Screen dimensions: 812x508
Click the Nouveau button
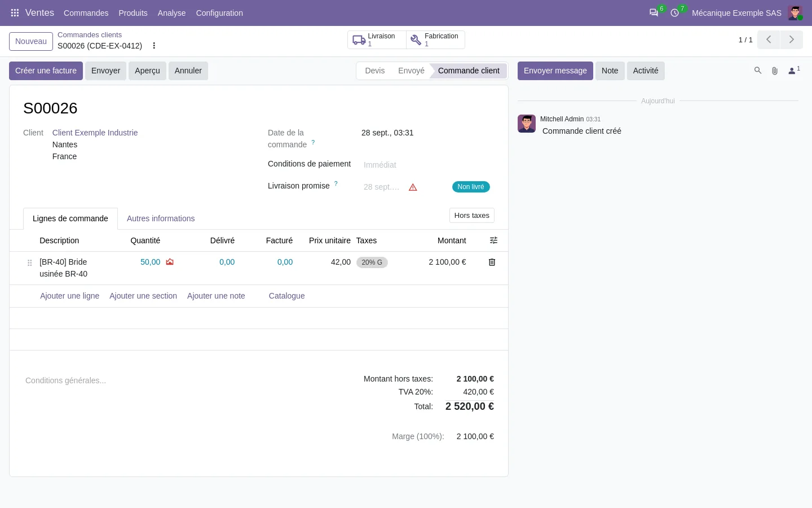tap(31, 41)
